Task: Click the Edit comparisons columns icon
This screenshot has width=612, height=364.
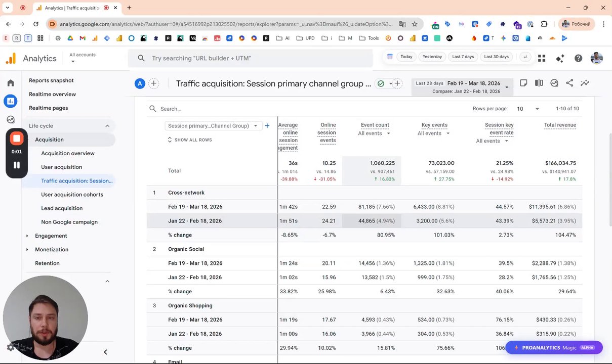Action: tap(539, 83)
